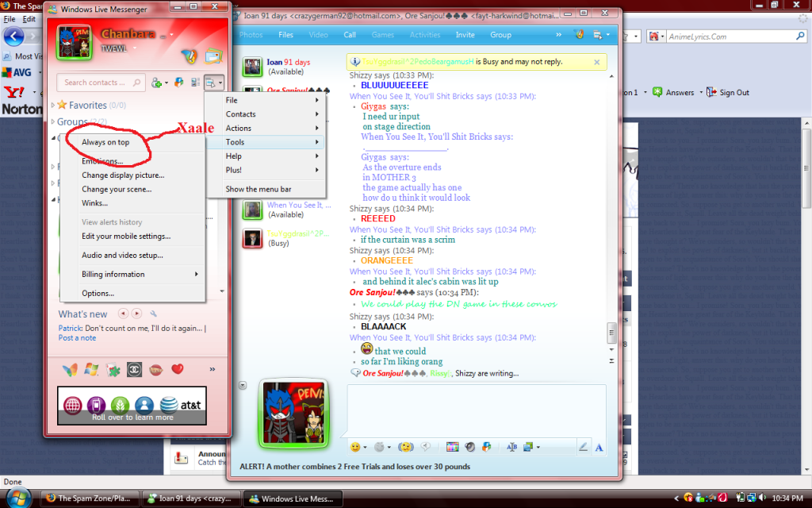
Task: Select the wink icon in chat toolbar
Action: (x=379, y=447)
